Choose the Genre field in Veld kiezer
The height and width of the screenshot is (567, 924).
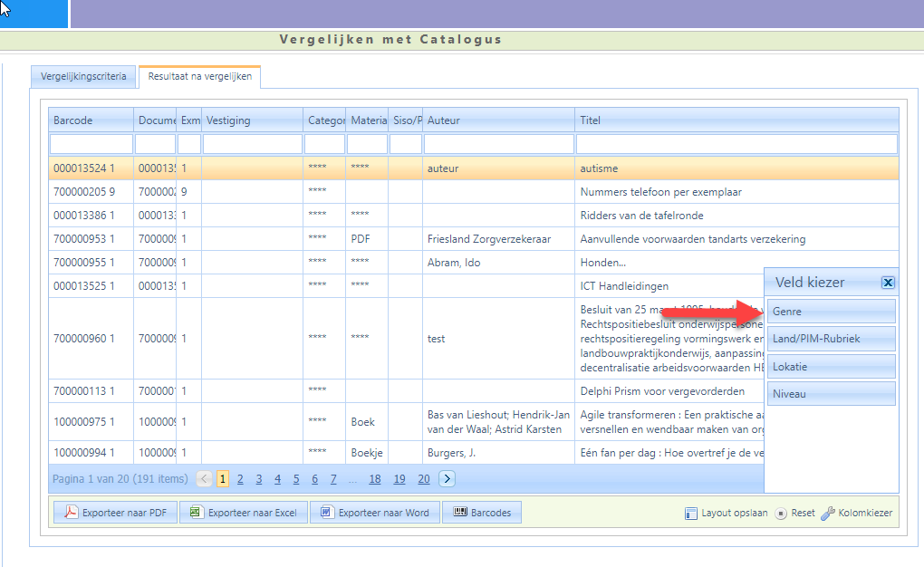click(831, 312)
